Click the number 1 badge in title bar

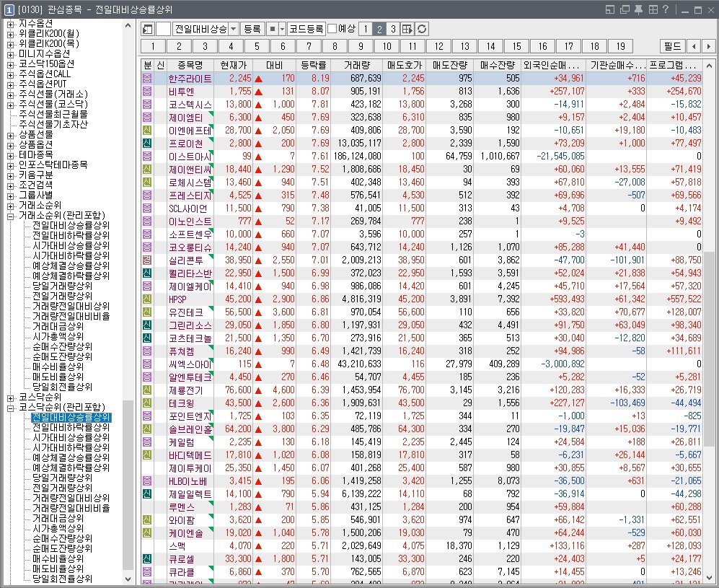click(9, 9)
